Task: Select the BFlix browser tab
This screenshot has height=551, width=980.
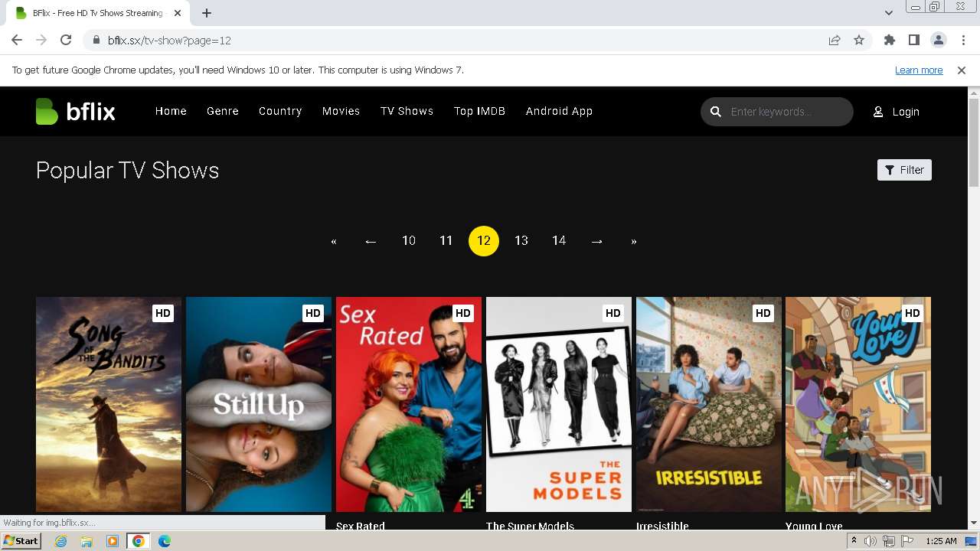Action: 98,13
